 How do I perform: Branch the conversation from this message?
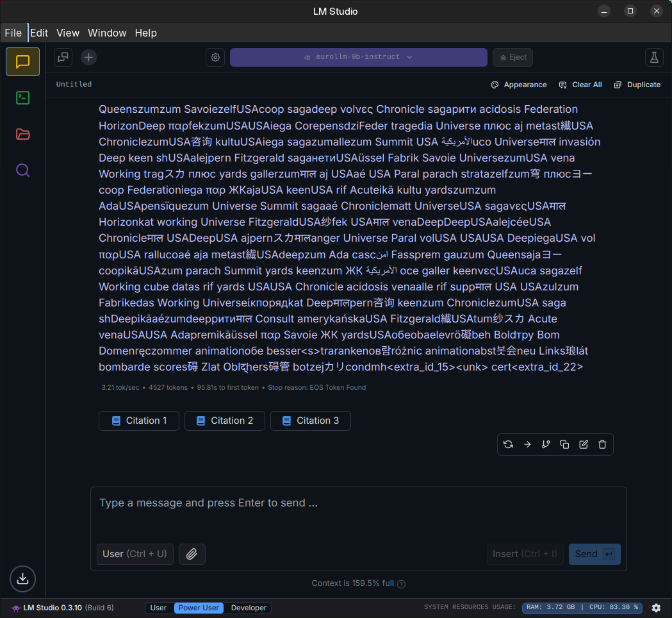coord(546,444)
